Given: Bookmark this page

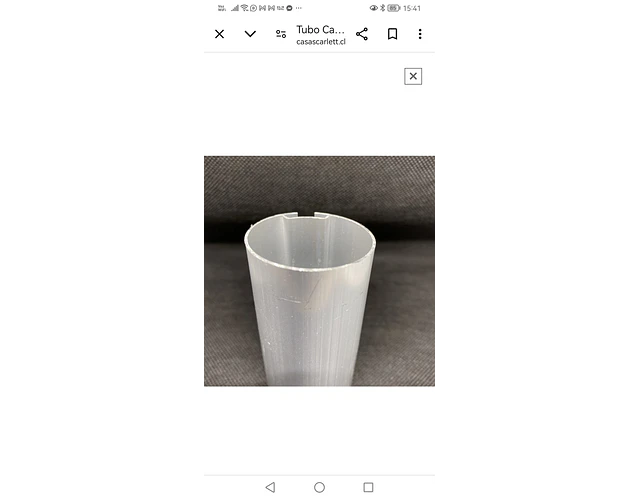Looking at the screenshot, I should pyautogui.click(x=392, y=34).
